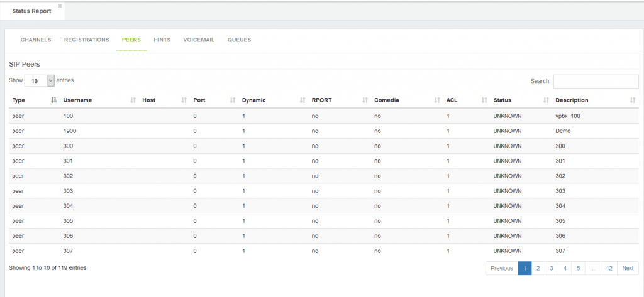Click Description column sort icon
The width and height of the screenshot is (644, 297).
(x=633, y=100)
